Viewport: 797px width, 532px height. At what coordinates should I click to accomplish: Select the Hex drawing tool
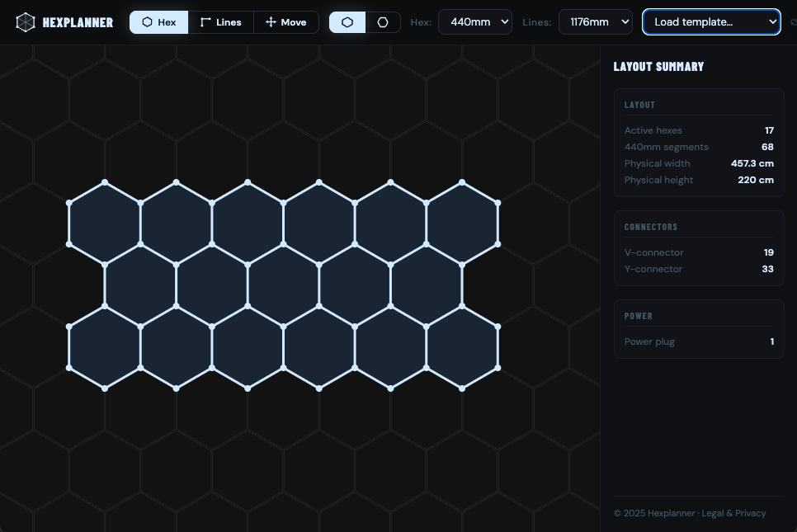click(x=159, y=22)
